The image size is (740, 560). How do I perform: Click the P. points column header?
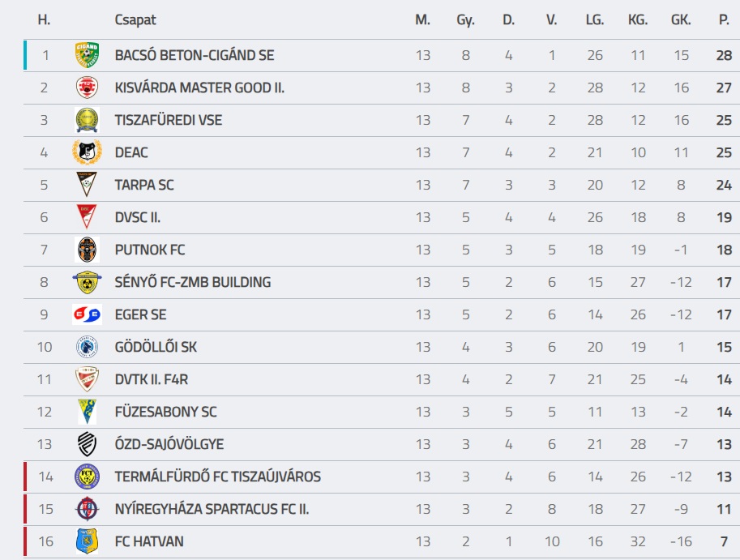pos(724,19)
